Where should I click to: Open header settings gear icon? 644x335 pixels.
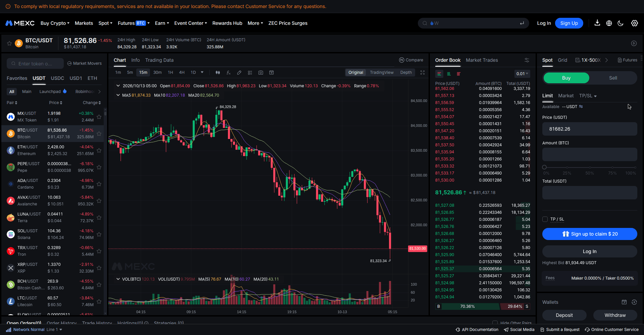(634, 23)
